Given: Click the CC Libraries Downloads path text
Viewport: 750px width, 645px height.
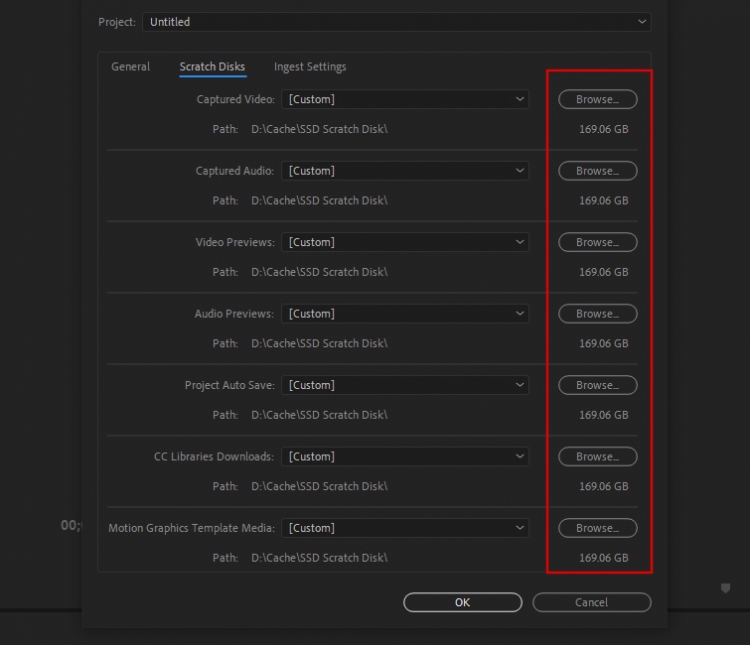Looking at the screenshot, I should (x=320, y=486).
